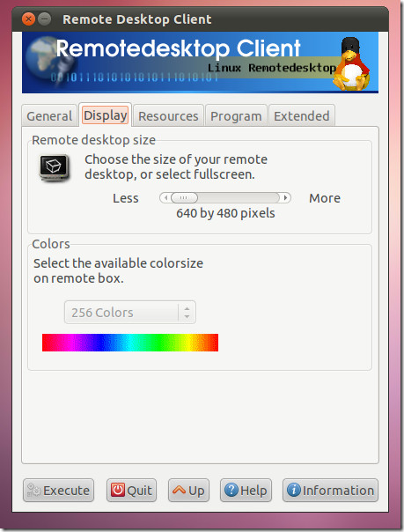Open Help with the Help button
The width and height of the screenshot is (404, 532).
tap(246, 491)
